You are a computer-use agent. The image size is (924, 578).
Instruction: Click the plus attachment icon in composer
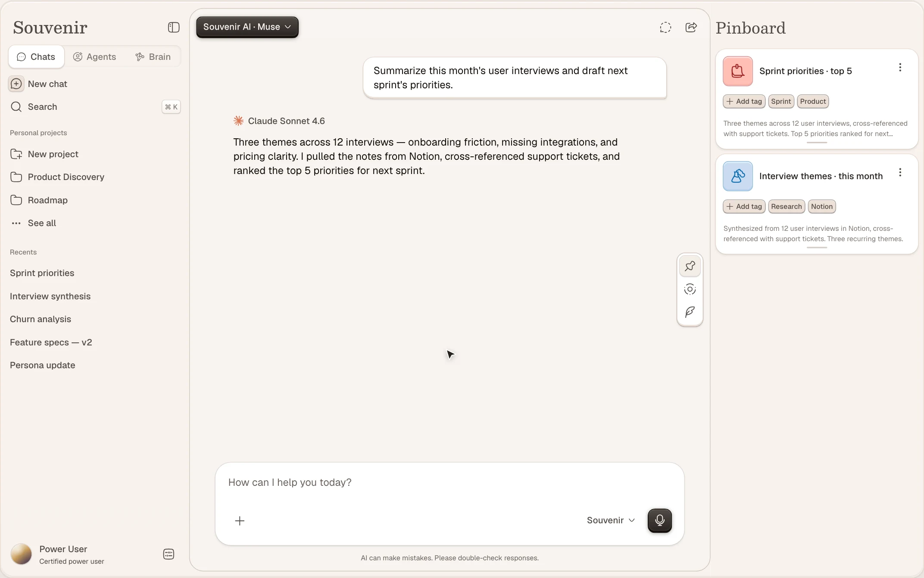coord(240,521)
